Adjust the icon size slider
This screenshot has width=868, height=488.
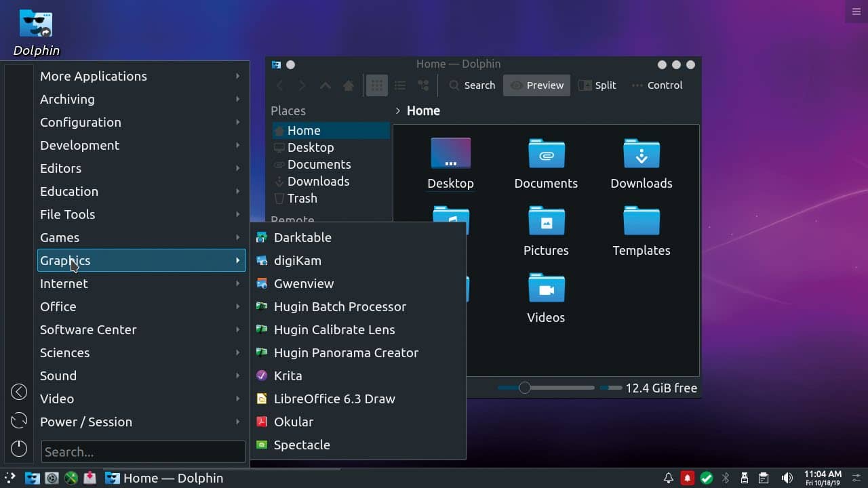coord(524,388)
